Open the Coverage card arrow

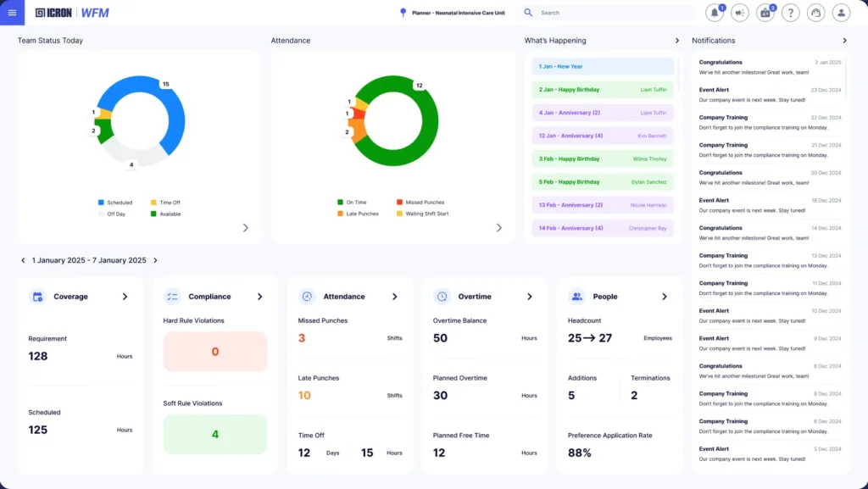coord(125,297)
